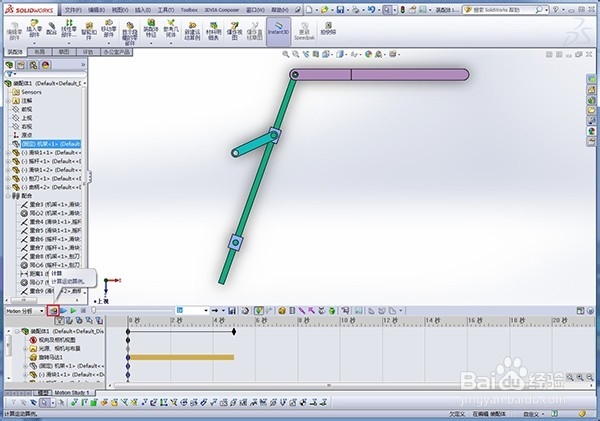Expand the 摇杆<1> tree node
This screenshot has width=600, height=421.
pos(8,161)
